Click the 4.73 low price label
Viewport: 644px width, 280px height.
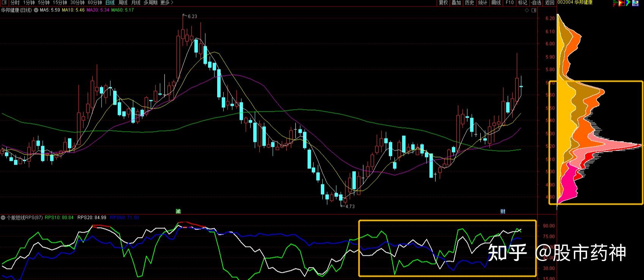tap(350, 206)
